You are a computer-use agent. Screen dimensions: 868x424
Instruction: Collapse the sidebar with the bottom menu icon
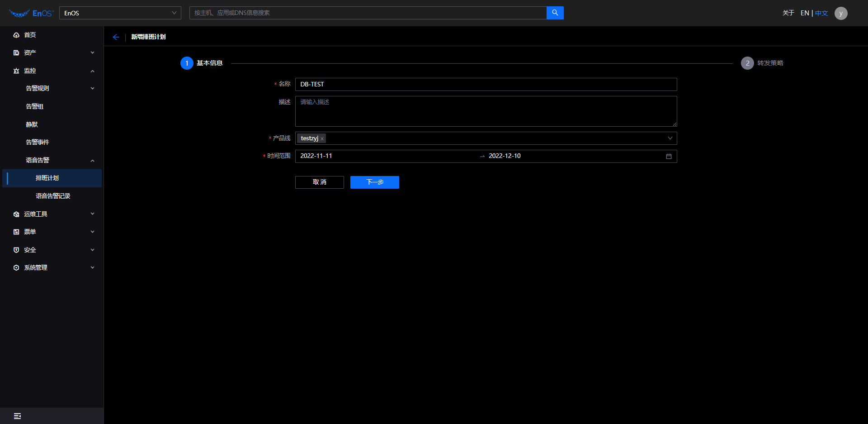[17, 416]
